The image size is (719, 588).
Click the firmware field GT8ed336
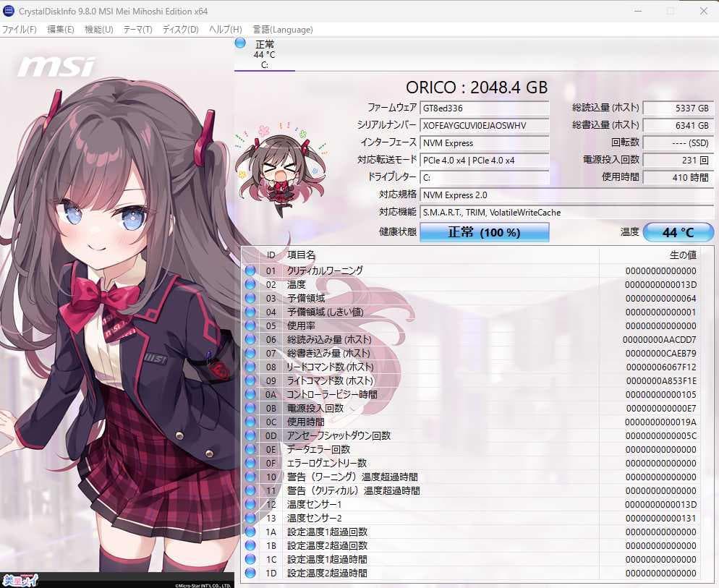click(x=484, y=108)
